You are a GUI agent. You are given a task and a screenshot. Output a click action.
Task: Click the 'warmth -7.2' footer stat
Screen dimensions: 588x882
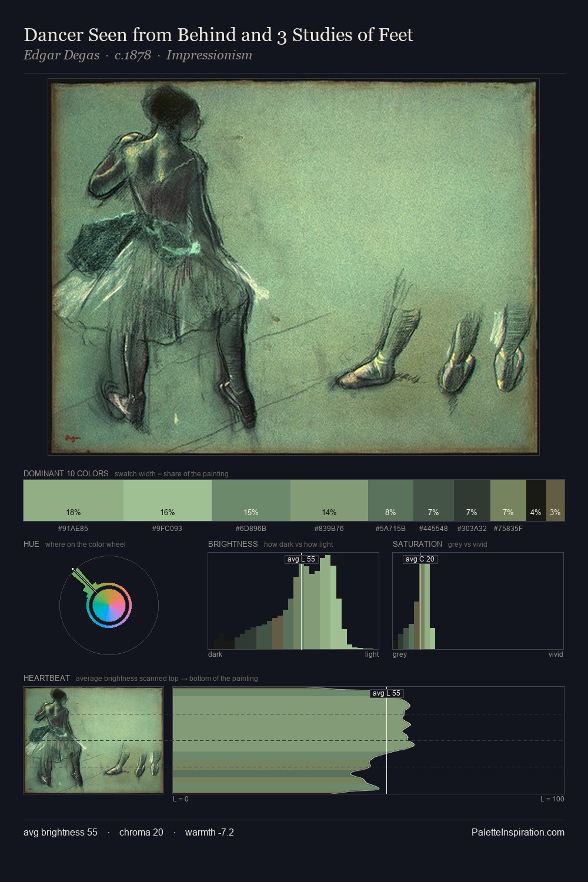click(209, 832)
